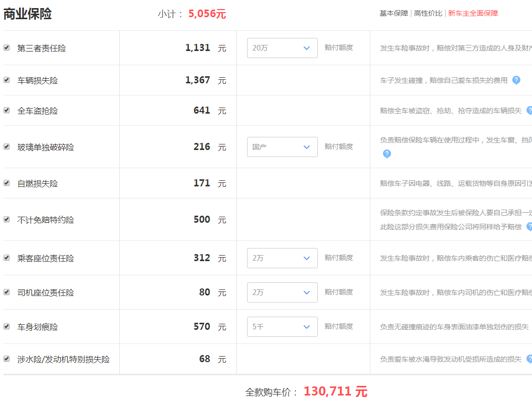Toggle the 玻璃单独破碎险 checkbox
Image resolution: width=532 pixels, height=397 pixels.
pos(7,146)
